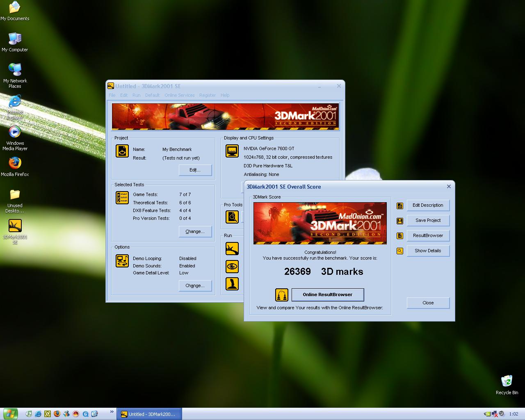
Task: Click Change... button in Options section
Action: click(x=195, y=286)
